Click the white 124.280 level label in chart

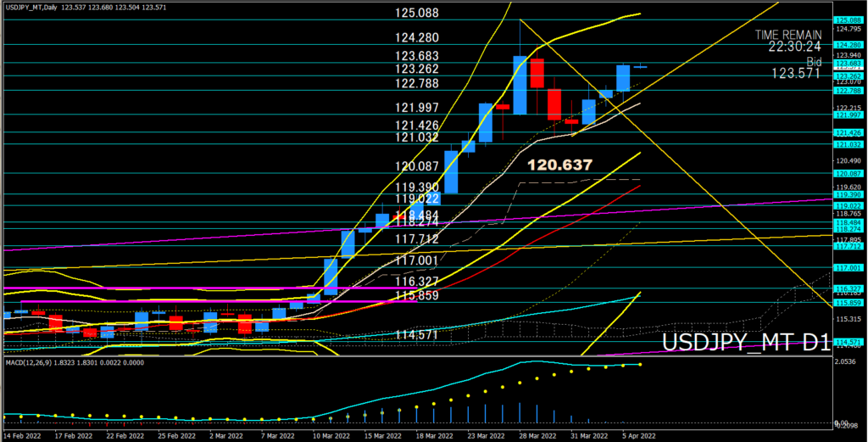(417, 37)
